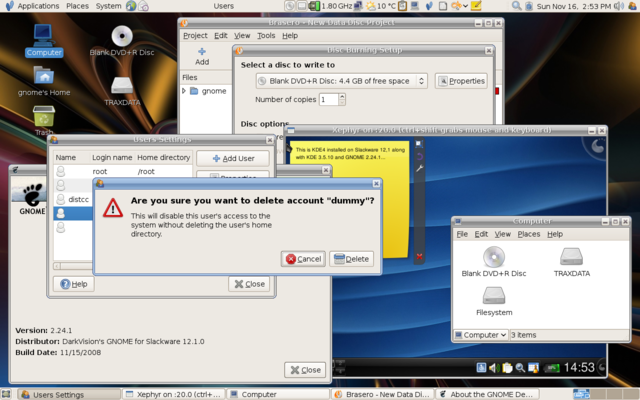Click the Home directory column header
The height and width of the screenshot is (400, 640).
pyautogui.click(x=163, y=157)
